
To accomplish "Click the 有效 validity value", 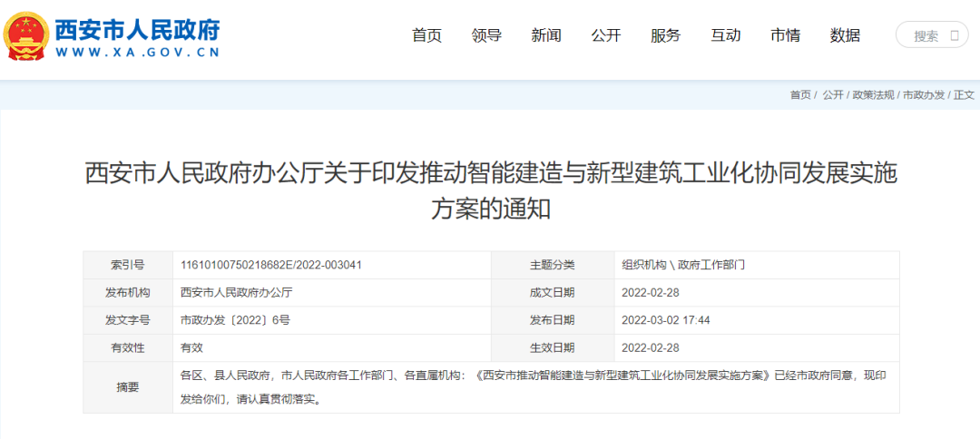I will pos(191,347).
